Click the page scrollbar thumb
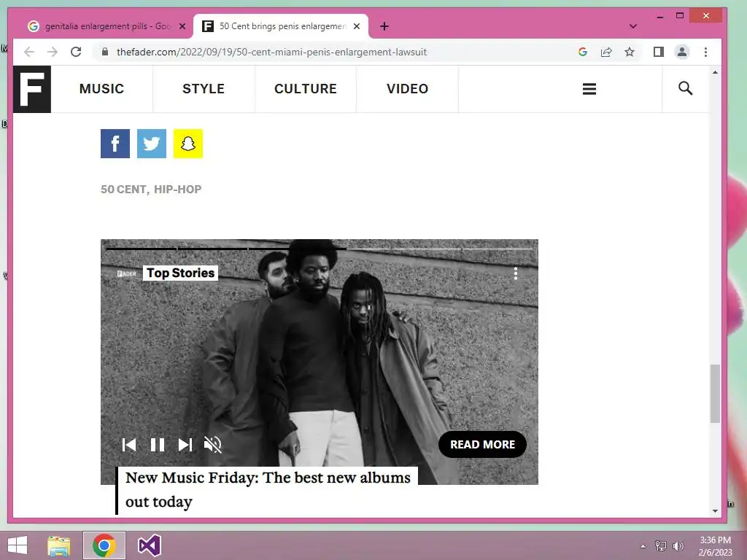 click(715, 393)
